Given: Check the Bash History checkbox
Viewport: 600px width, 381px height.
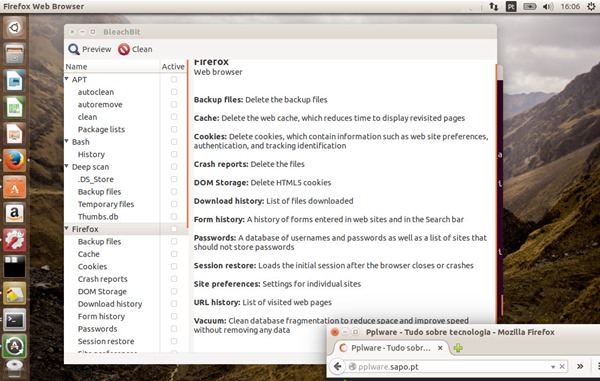Looking at the screenshot, I should 174,154.
